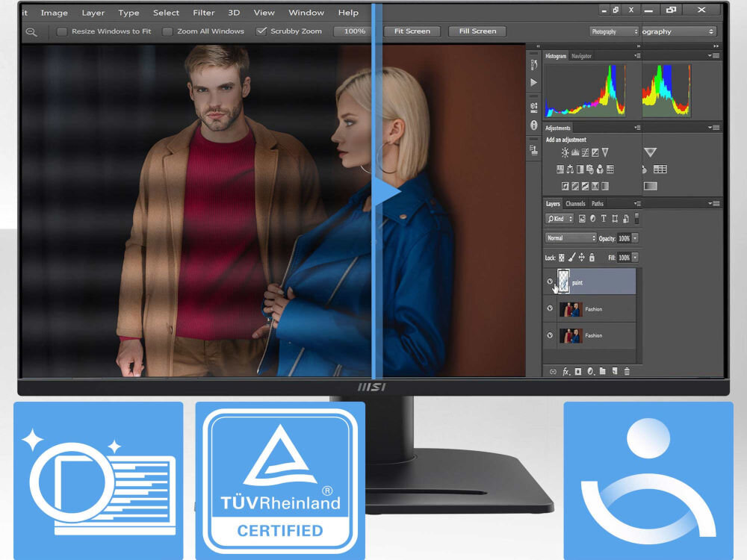Click the Color Balance adjustment icon
Screen dimensions: 747x560
click(x=570, y=169)
